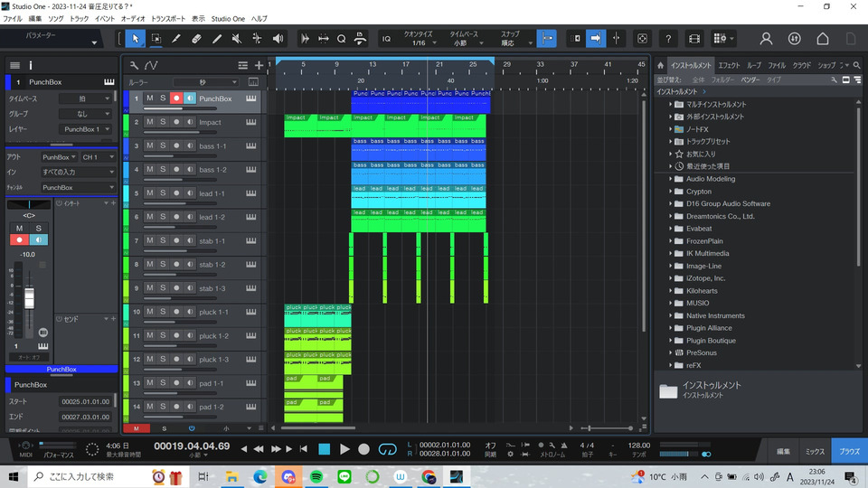Mute the Impact track
The height and width of the screenshot is (488, 868).
(x=150, y=122)
